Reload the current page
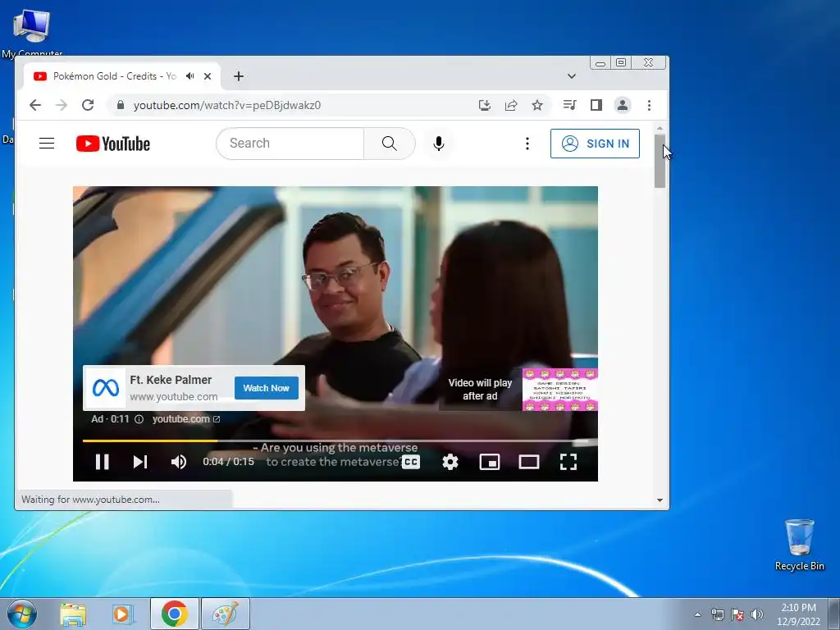 [88, 105]
